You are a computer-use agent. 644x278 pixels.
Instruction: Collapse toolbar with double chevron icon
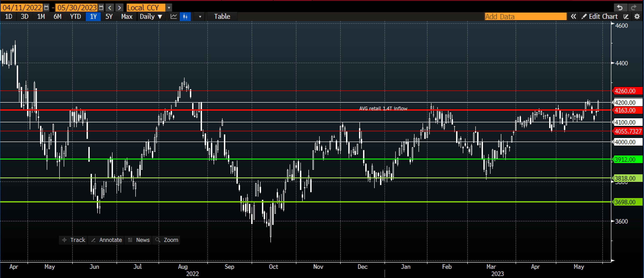573,17
